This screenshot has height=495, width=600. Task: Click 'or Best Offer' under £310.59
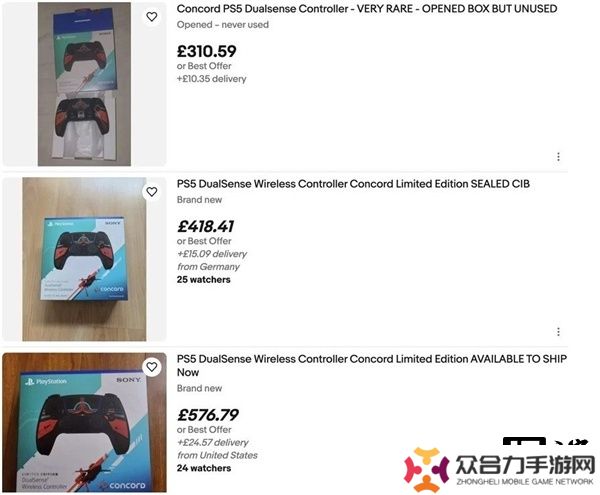pos(204,66)
